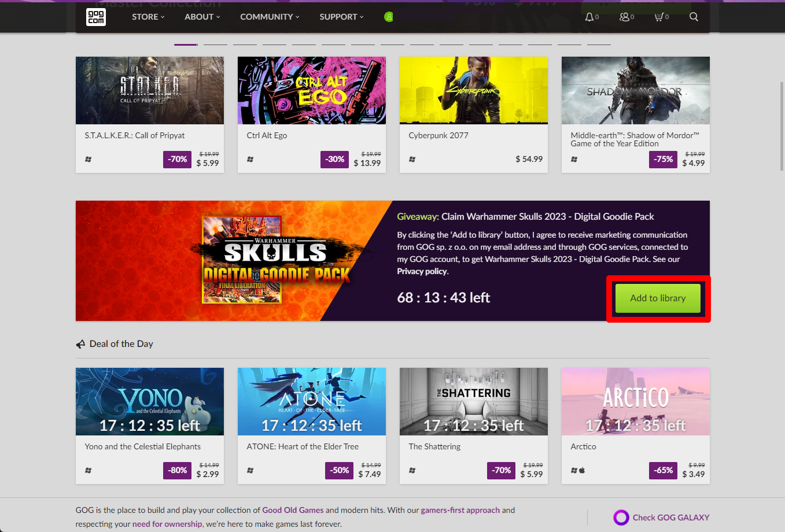Click the Ctrl Alt Ego title text
This screenshot has width=785, height=532.
click(267, 135)
